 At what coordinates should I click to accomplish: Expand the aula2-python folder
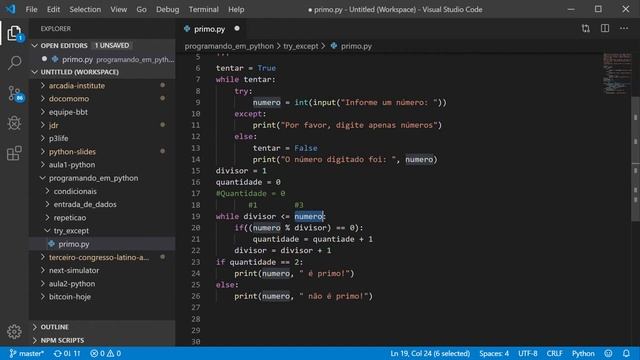click(102, 283)
